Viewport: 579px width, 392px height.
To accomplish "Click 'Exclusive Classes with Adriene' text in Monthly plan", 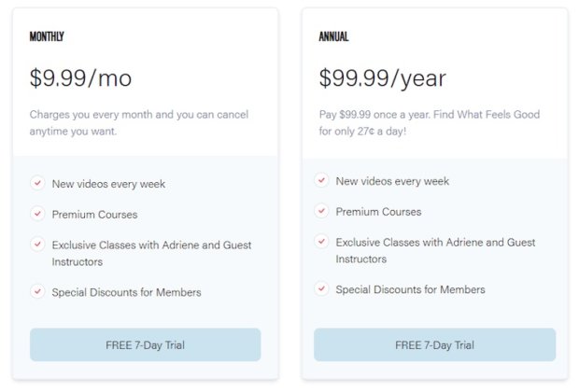I will [x=151, y=253].
